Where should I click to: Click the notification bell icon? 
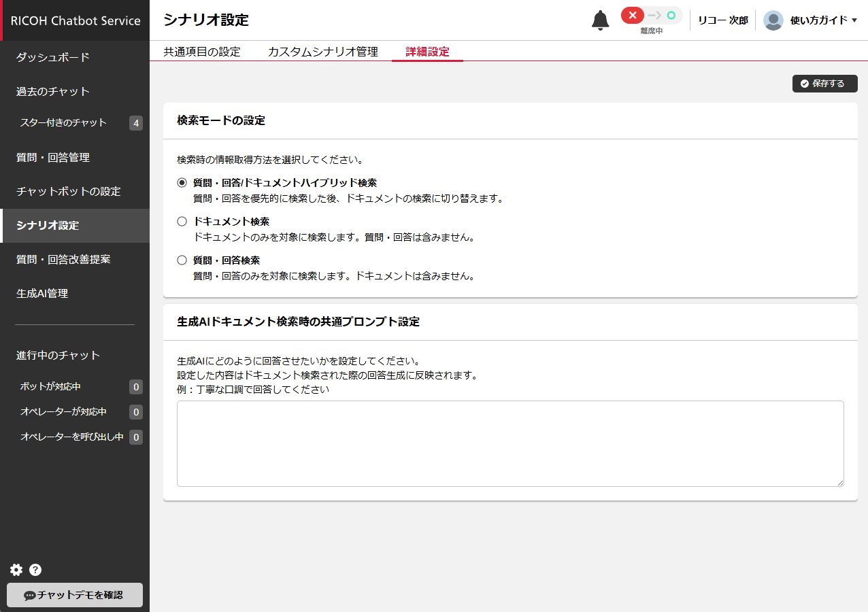(600, 20)
